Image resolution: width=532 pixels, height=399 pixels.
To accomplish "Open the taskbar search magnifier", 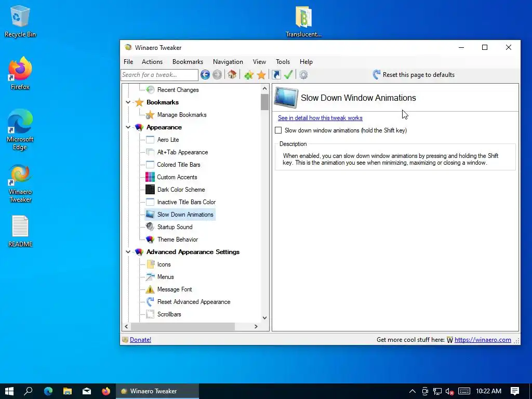I will 29,391.
